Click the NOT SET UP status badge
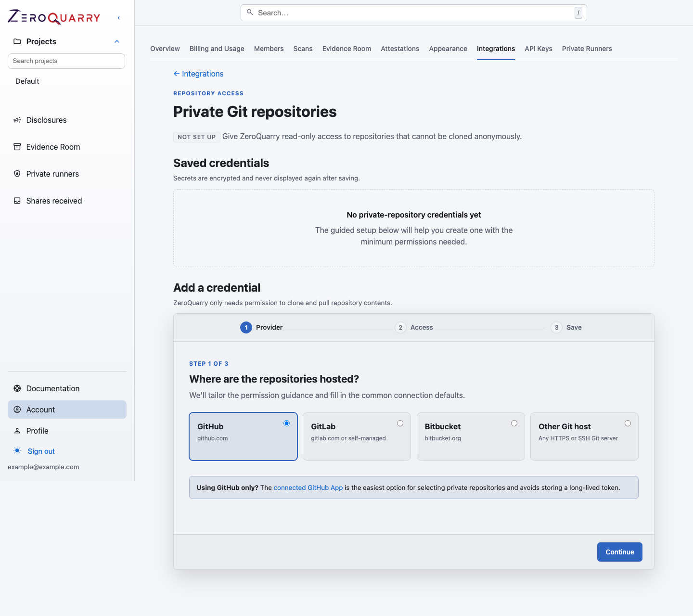 click(196, 137)
